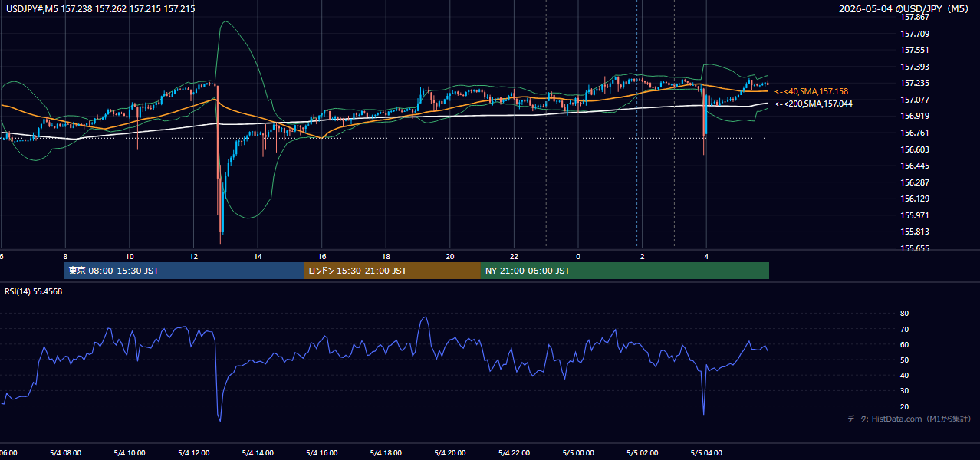Image resolution: width=980 pixels, height=460 pixels.
Task: Click price axis value 155.655
Action: (916, 248)
